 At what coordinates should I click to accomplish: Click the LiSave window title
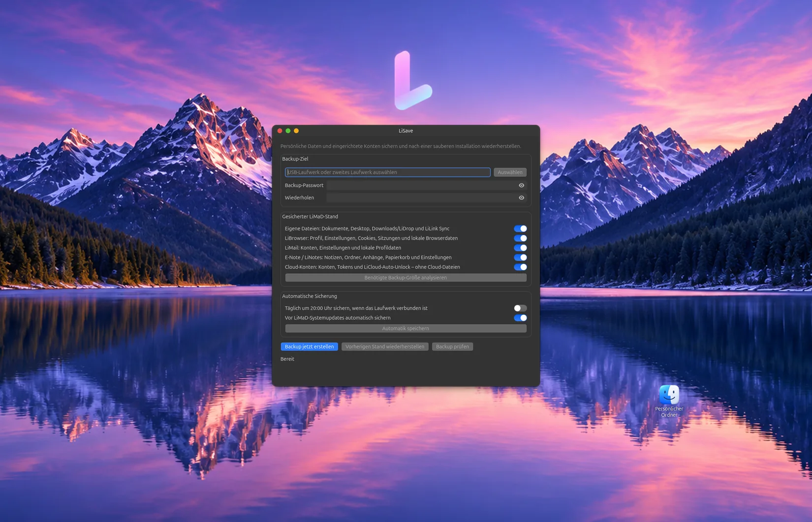406,131
